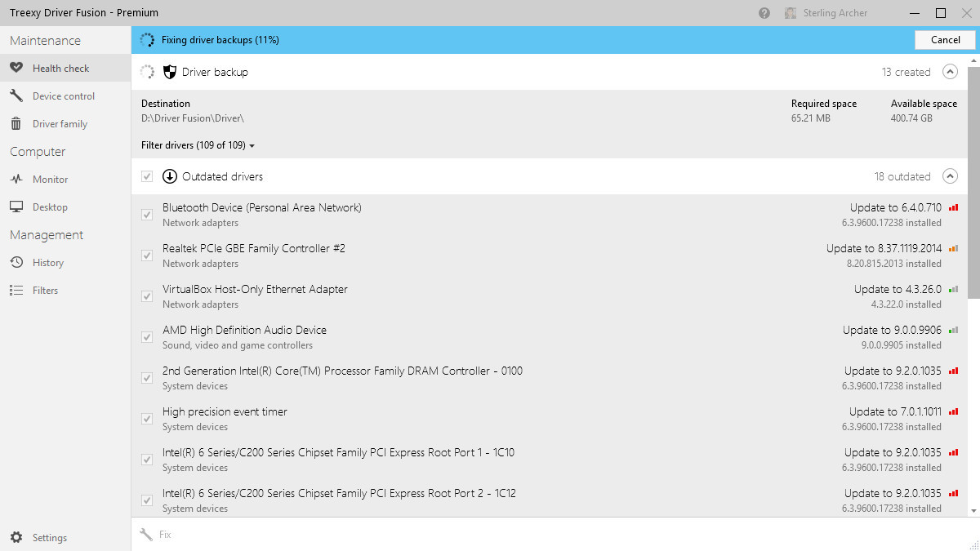Open the Desktop section monitor icon
This screenshot has height=551, width=980.
pos(16,207)
